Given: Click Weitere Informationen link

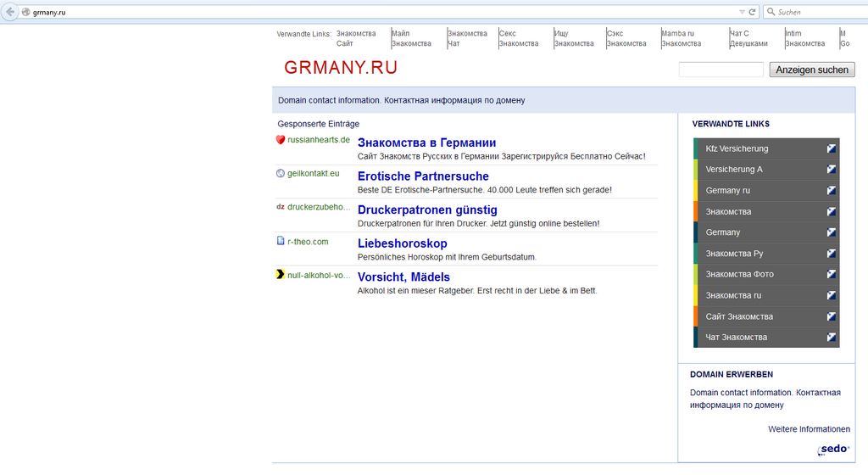Looking at the screenshot, I should coord(809,429).
